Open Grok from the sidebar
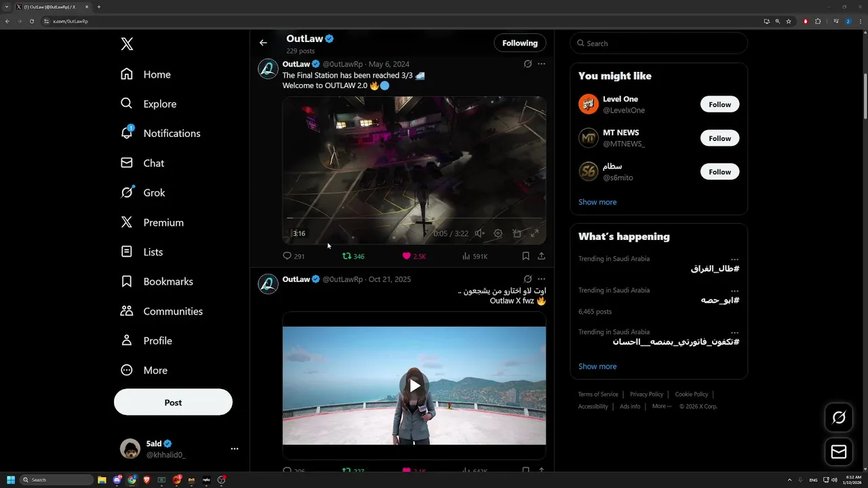 coord(142,192)
